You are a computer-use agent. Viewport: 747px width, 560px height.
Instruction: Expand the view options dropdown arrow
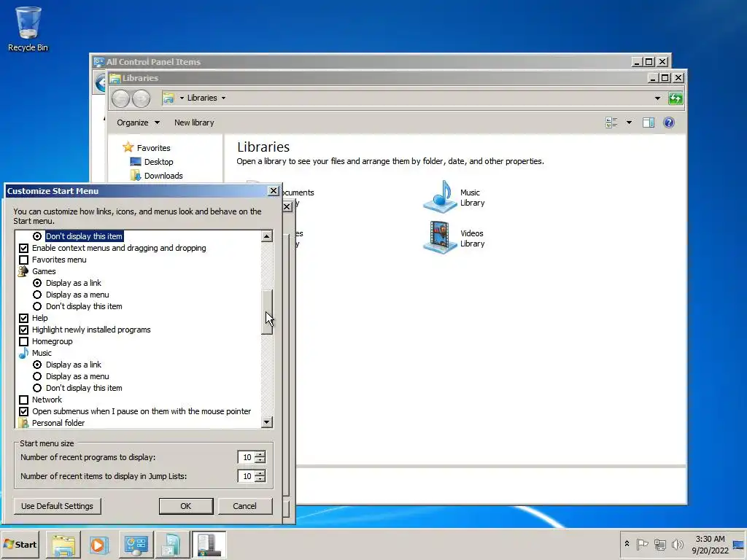(629, 122)
